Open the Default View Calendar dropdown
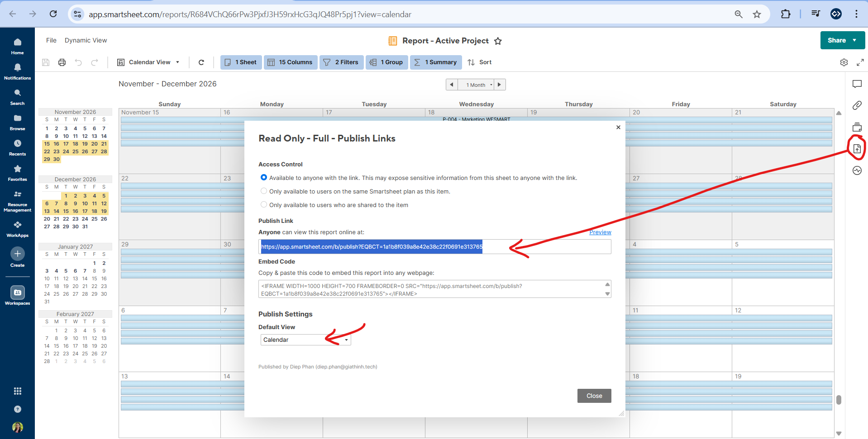Viewport: 868px width, 439px height. tap(305, 340)
